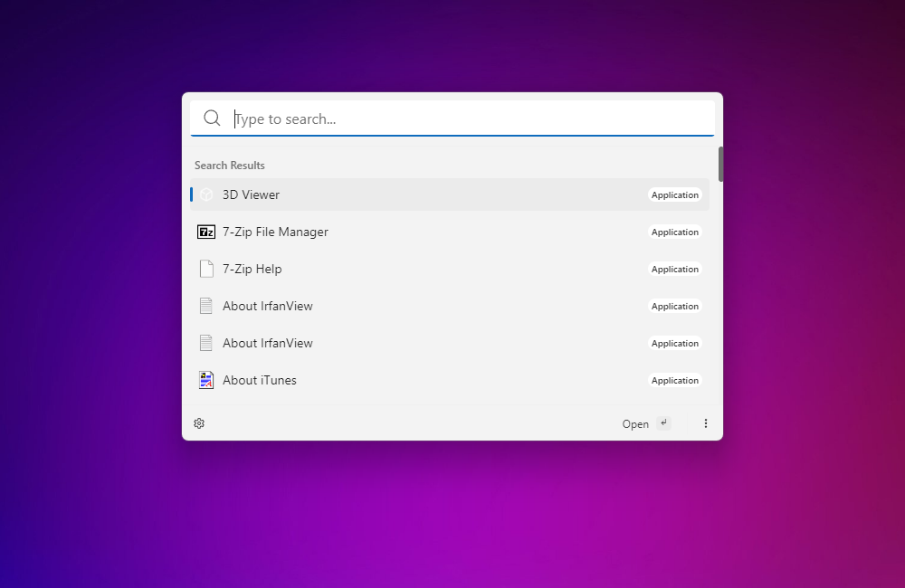Image resolution: width=905 pixels, height=588 pixels.
Task: Open the more options three-dot menu
Action: point(706,423)
